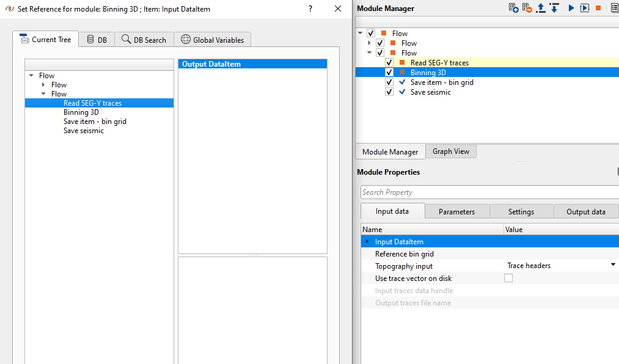Stop execution with the orange square icon
The width and height of the screenshot is (619, 364).
click(x=598, y=8)
